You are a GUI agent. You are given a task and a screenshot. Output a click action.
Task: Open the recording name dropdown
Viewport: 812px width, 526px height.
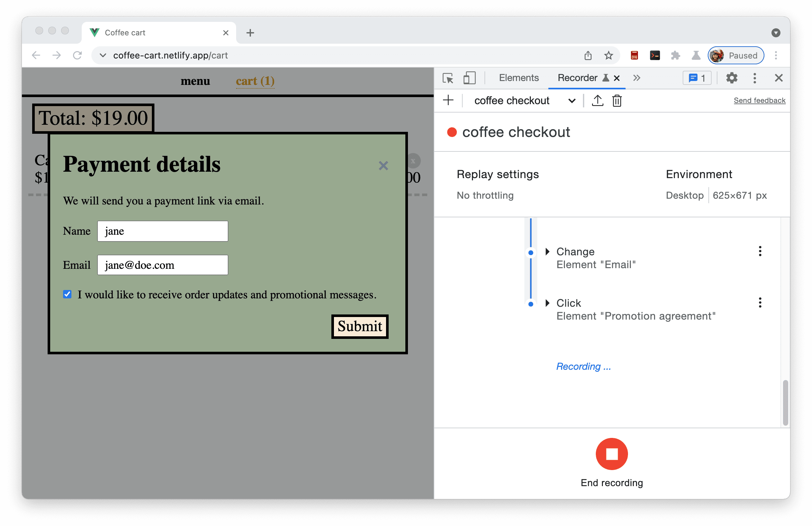pos(571,101)
